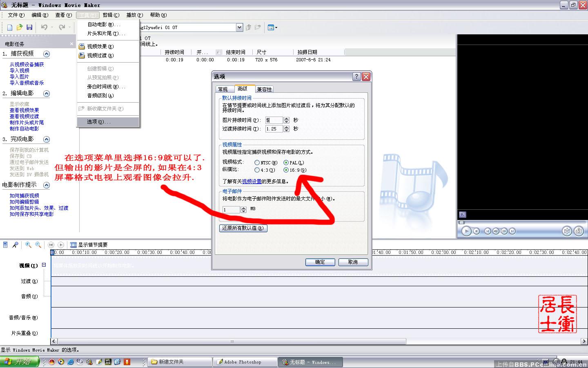Viewport: 588px width, 368px height.
Task: Click the Back (previous clip) monitor button
Action: (488, 231)
